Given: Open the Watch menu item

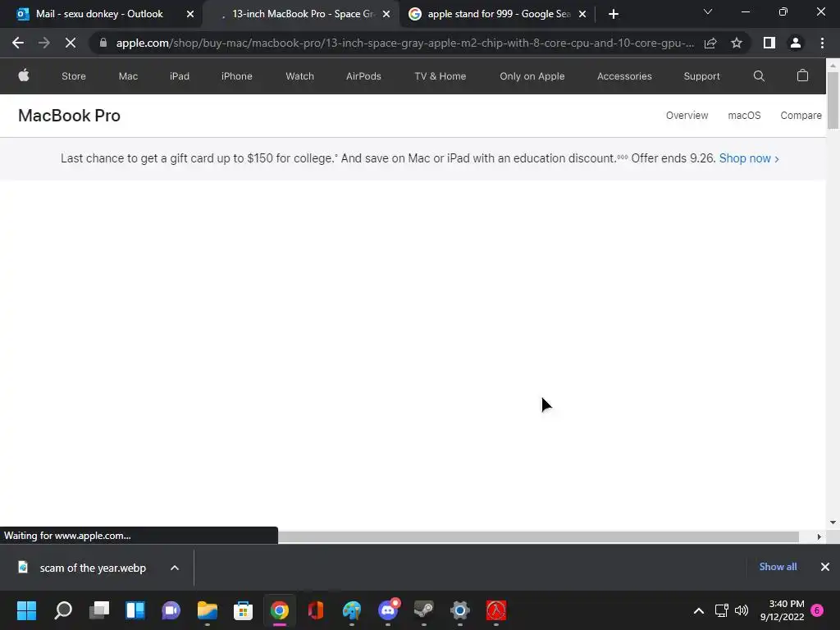Looking at the screenshot, I should coord(299,76).
